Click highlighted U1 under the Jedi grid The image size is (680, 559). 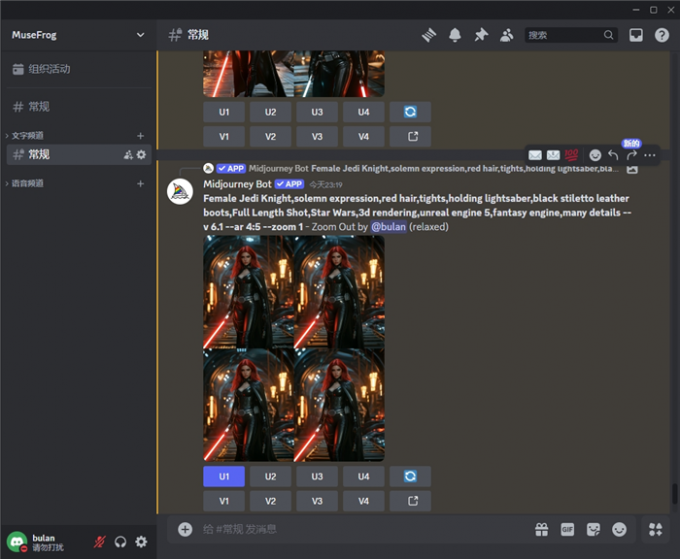pos(224,476)
